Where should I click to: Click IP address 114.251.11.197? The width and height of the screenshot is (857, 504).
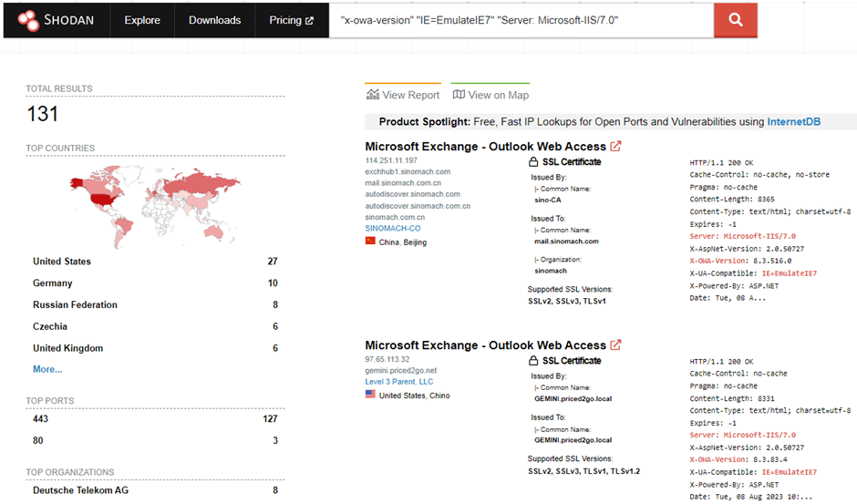point(391,160)
